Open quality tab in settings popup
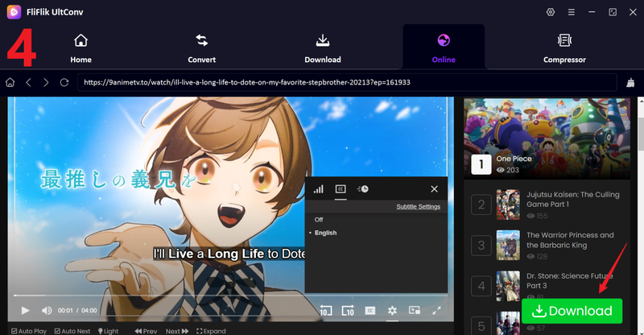The height and width of the screenshot is (335, 644). (319, 189)
